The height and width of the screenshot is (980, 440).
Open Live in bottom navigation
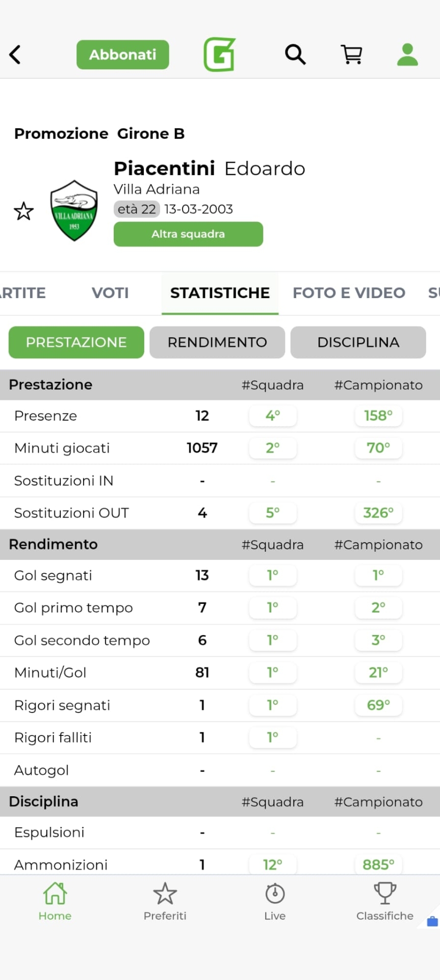(275, 901)
